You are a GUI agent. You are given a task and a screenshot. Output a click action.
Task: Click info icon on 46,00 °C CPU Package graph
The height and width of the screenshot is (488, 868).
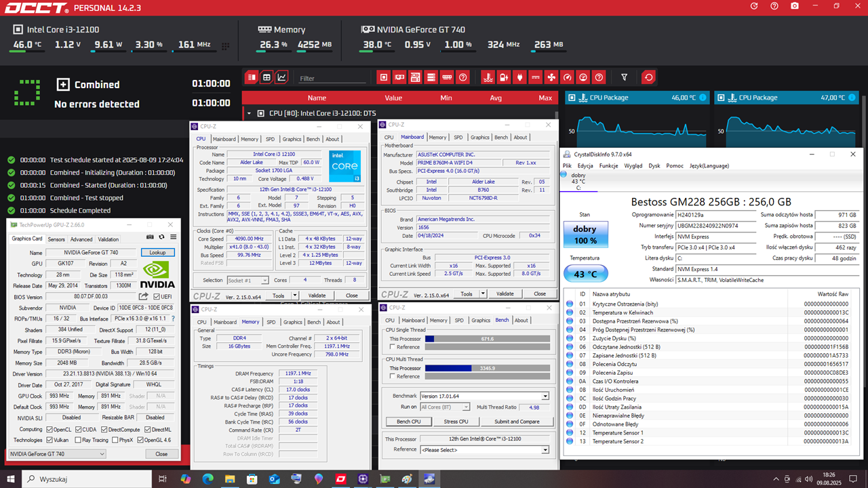(702, 98)
